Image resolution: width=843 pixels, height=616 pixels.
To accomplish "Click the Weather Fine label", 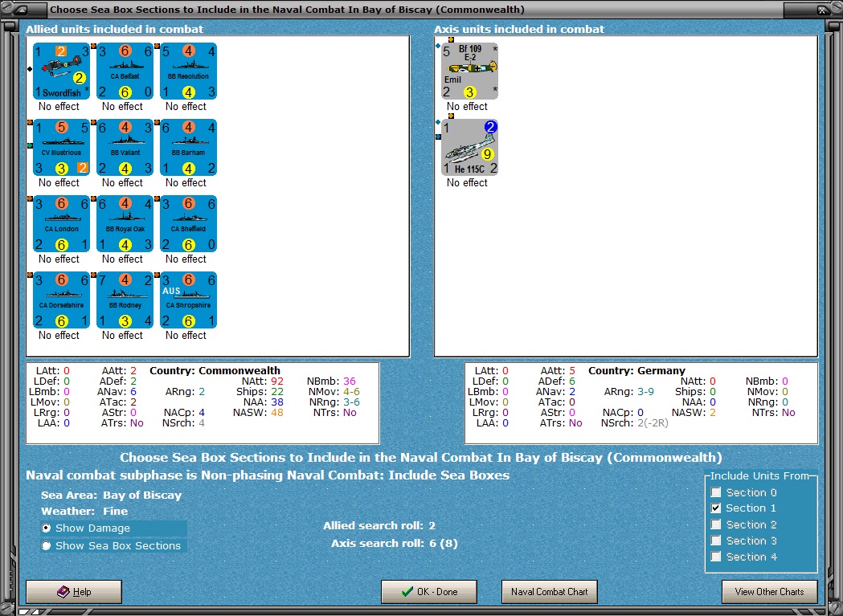I will tap(84, 511).
